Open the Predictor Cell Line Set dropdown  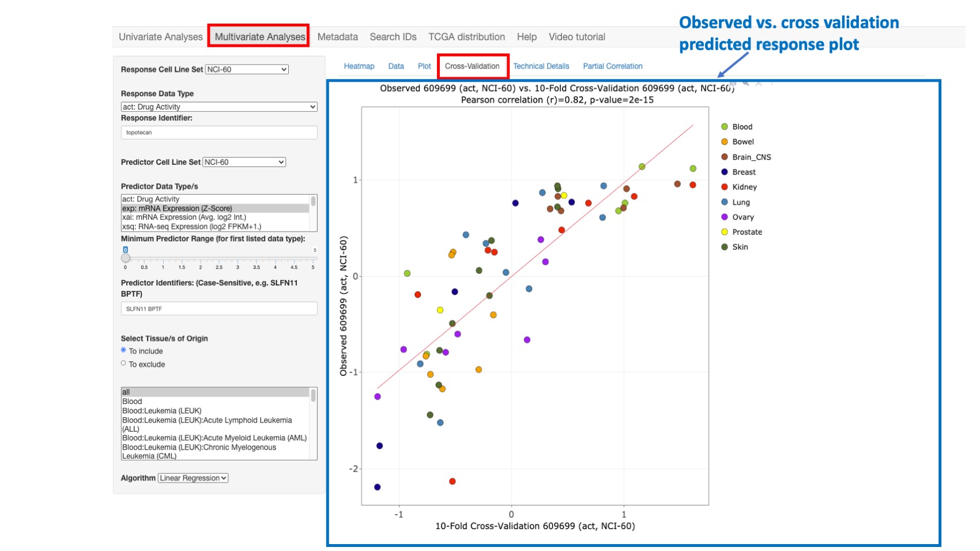click(x=243, y=162)
